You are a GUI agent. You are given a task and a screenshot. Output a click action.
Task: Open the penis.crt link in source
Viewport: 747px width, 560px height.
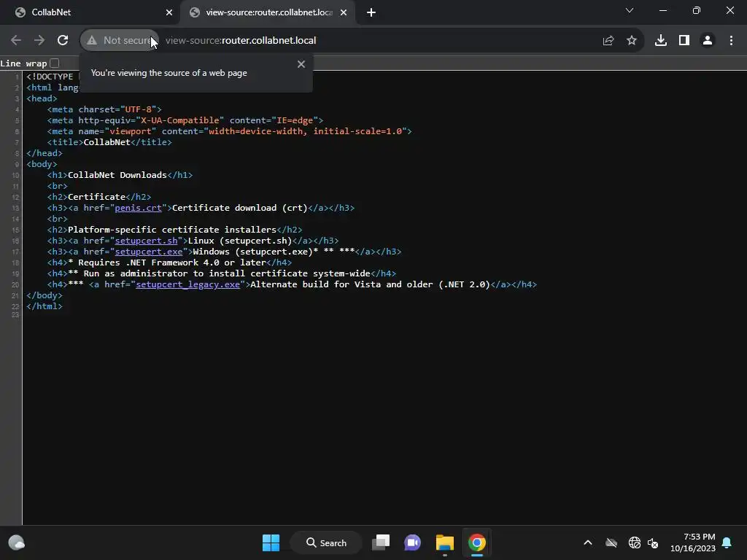pyautogui.click(x=138, y=208)
